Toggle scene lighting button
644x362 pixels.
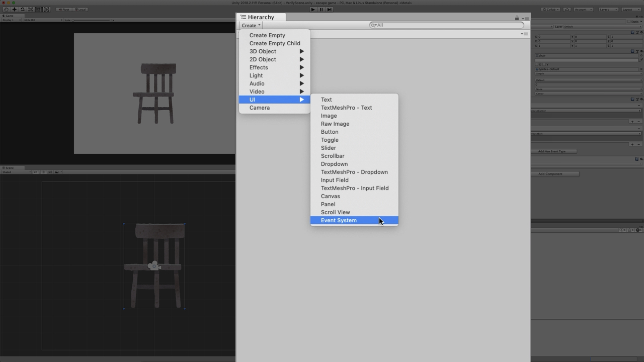coord(43,172)
